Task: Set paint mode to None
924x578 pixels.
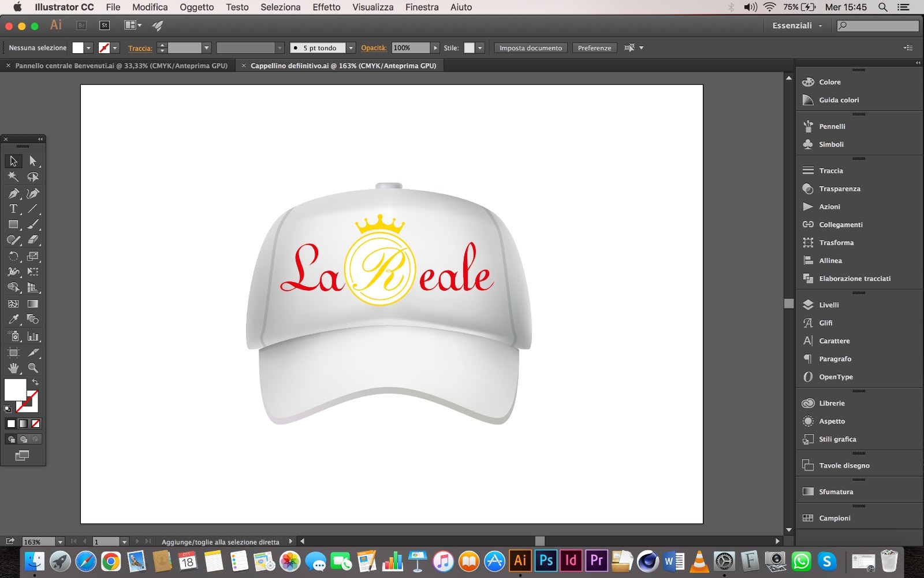Action: pyautogui.click(x=35, y=424)
